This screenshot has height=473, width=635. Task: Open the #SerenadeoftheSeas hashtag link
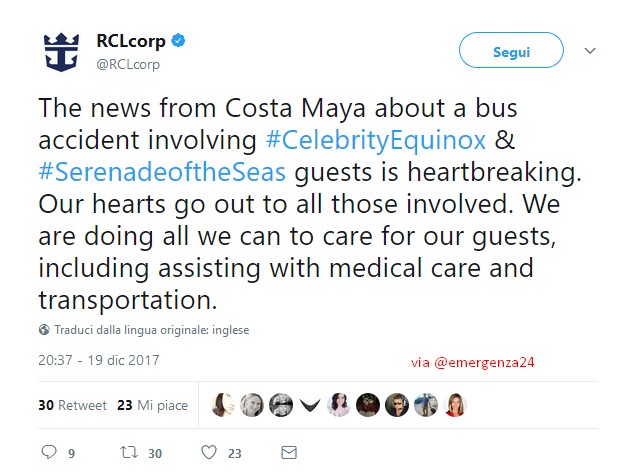coord(162,172)
